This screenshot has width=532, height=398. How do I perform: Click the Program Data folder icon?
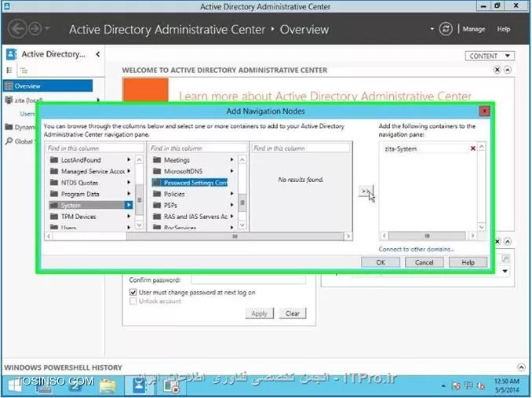(x=54, y=194)
